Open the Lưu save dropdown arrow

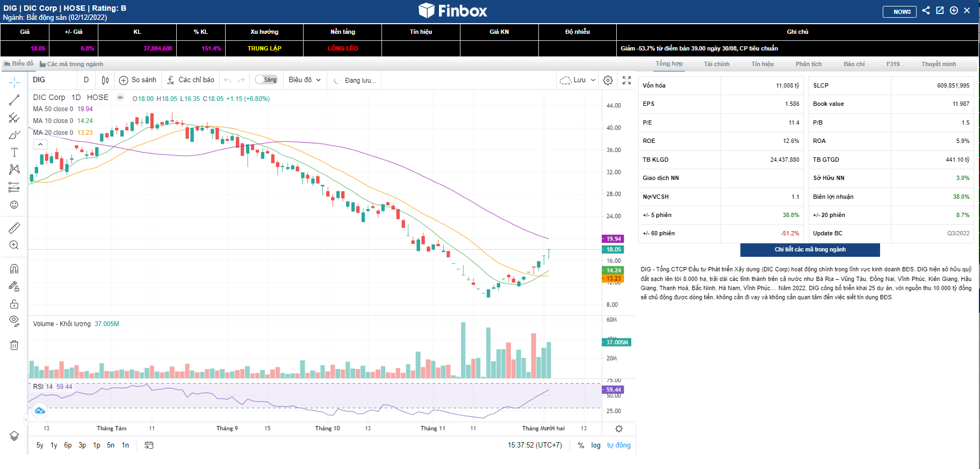(x=593, y=80)
